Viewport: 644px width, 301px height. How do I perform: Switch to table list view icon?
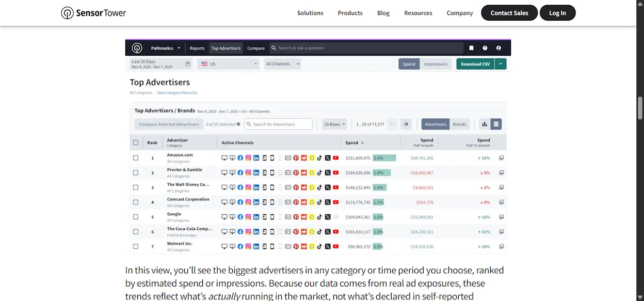tap(496, 124)
